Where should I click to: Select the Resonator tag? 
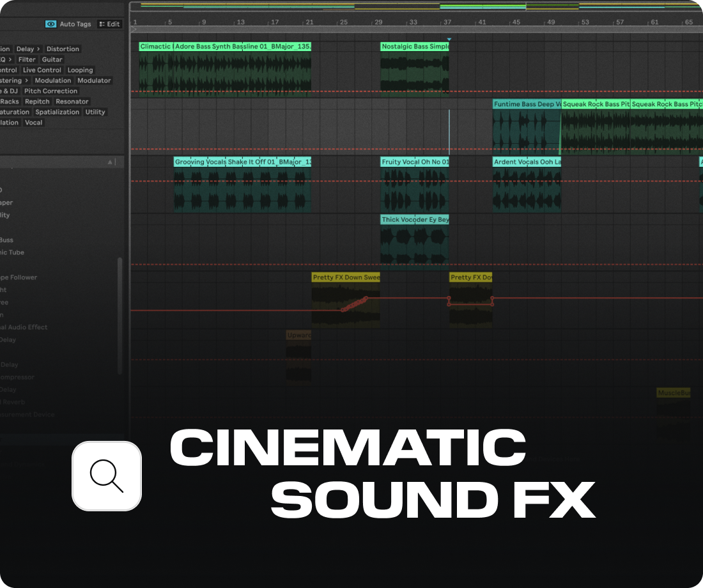72,101
